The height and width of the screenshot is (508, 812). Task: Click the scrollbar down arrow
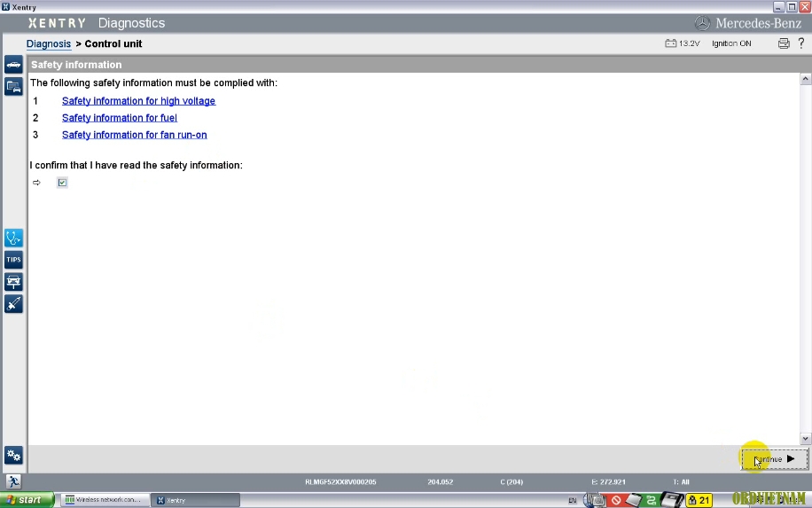[805, 439]
